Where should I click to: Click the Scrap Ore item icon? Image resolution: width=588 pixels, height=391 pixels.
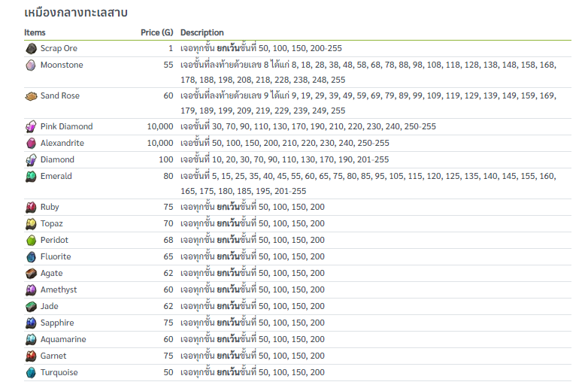pos(31,48)
